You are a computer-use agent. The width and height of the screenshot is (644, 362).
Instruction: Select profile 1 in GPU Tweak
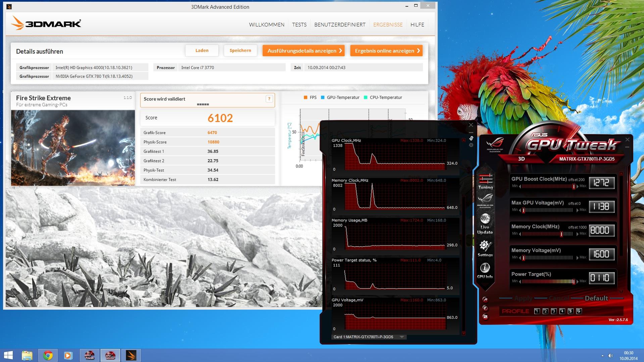click(x=537, y=311)
